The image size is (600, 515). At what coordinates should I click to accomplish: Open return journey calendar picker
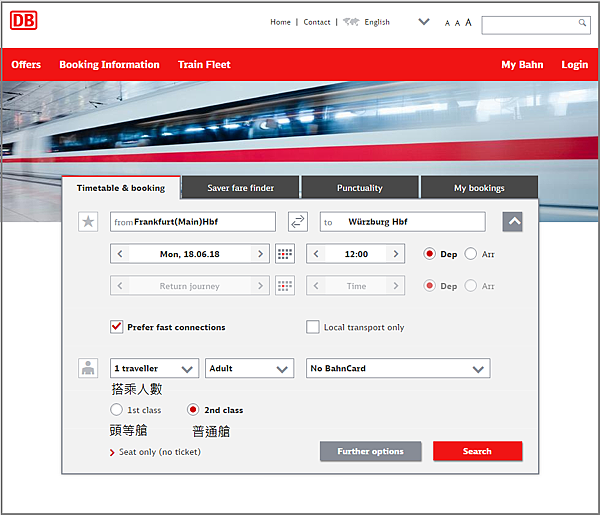coord(285,285)
